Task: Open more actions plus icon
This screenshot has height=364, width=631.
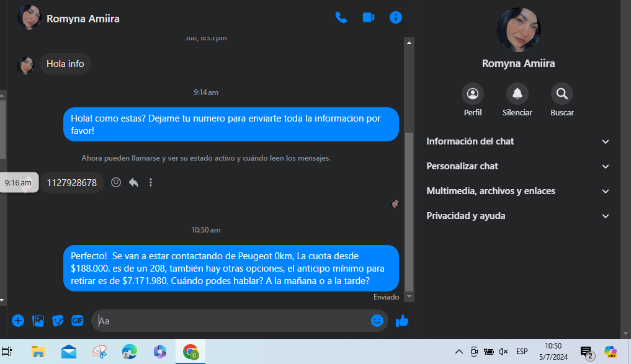Action: pyautogui.click(x=18, y=321)
